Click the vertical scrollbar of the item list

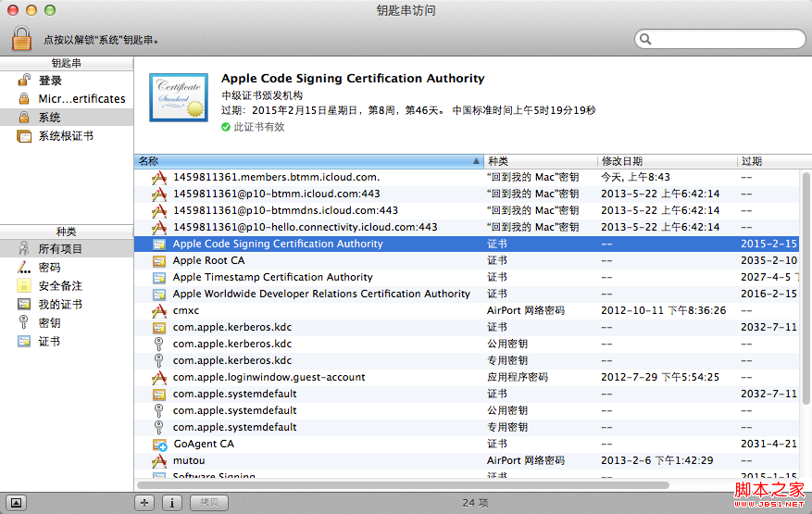click(x=806, y=288)
